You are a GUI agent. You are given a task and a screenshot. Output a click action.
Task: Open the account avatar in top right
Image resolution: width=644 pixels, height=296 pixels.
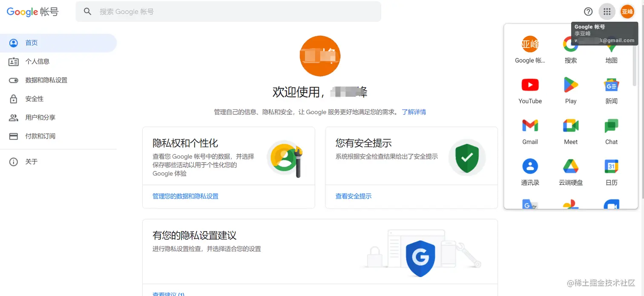point(627,12)
